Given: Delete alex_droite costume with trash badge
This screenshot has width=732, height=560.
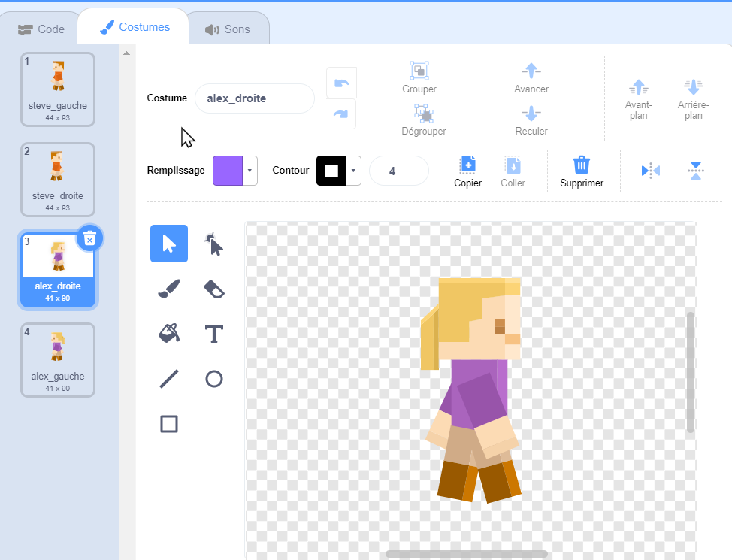Looking at the screenshot, I should (89, 239).
